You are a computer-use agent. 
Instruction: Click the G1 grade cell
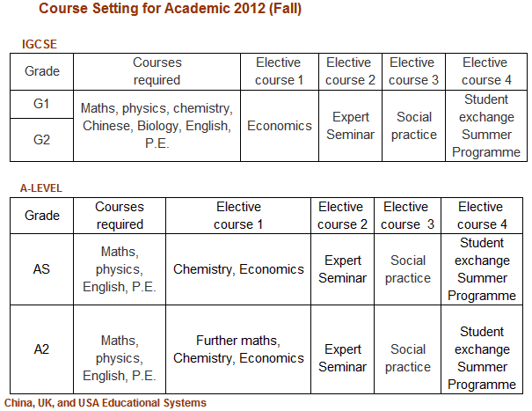(x=41, y=104)
